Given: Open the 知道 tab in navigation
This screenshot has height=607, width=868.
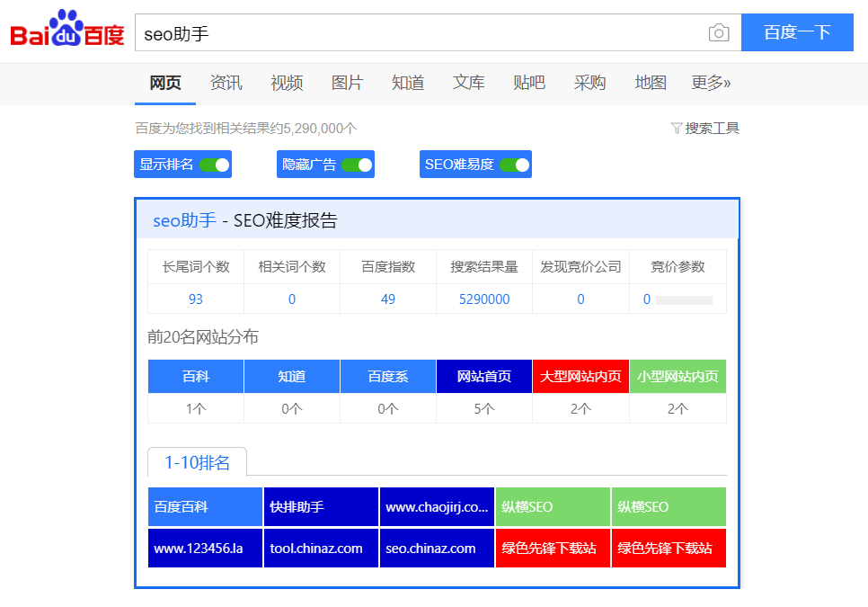Looking at the screenshot, I should [408, 83].
